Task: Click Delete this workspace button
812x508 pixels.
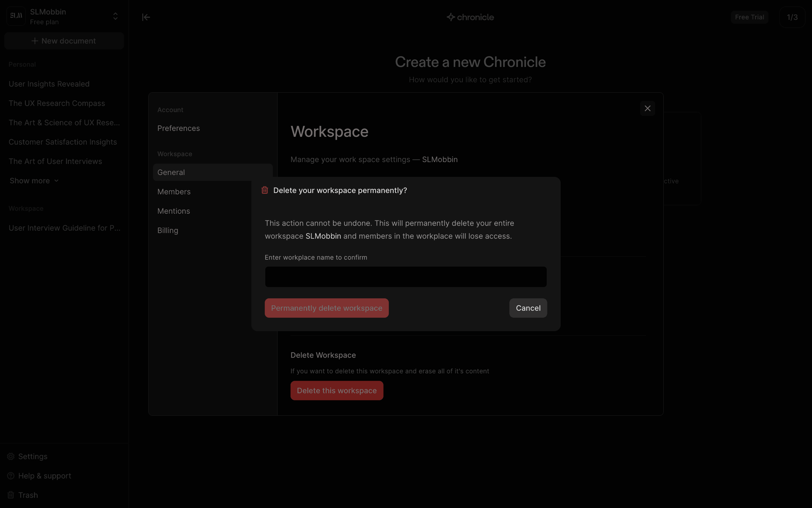Action: 337,391
